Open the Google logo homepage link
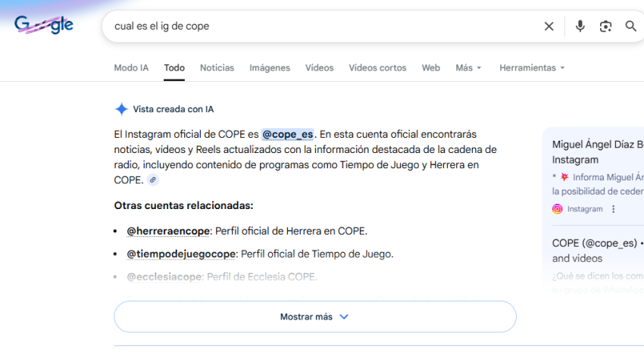 tap(44, 25)
